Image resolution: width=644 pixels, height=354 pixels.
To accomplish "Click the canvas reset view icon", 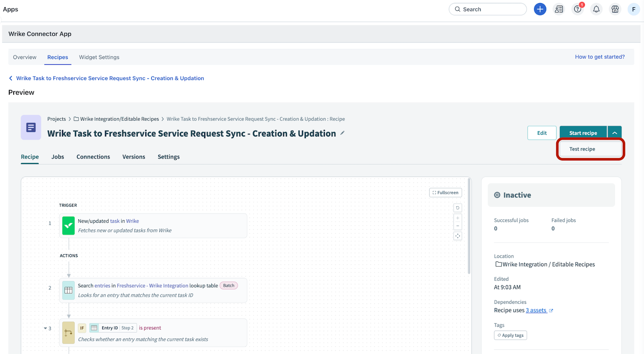I will (x=458, y=208).
